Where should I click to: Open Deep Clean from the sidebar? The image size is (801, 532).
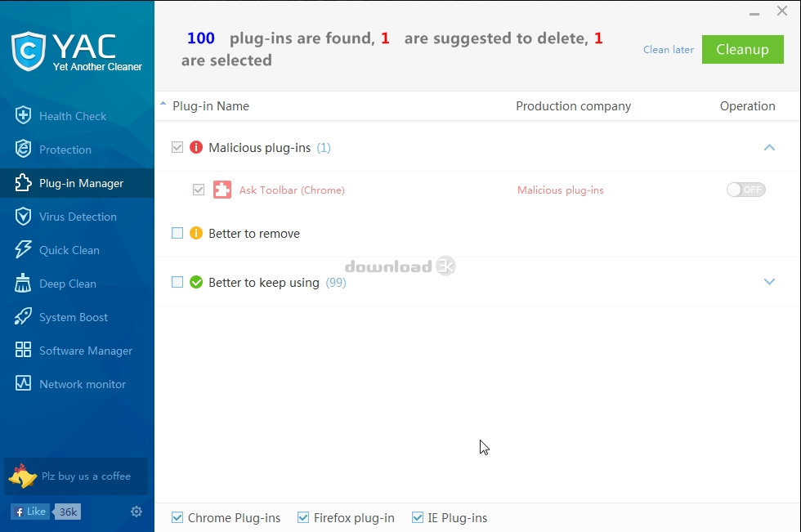(x=77, y=284)
